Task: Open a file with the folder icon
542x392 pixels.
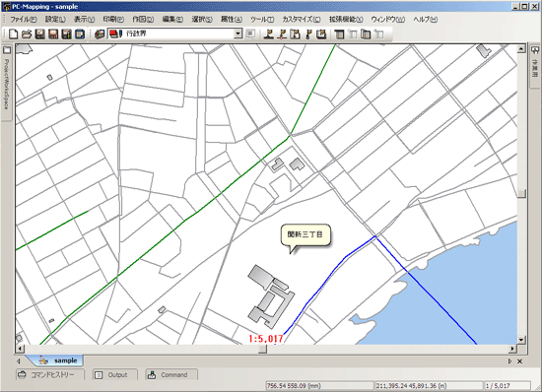Action: (x=27, y=33)
